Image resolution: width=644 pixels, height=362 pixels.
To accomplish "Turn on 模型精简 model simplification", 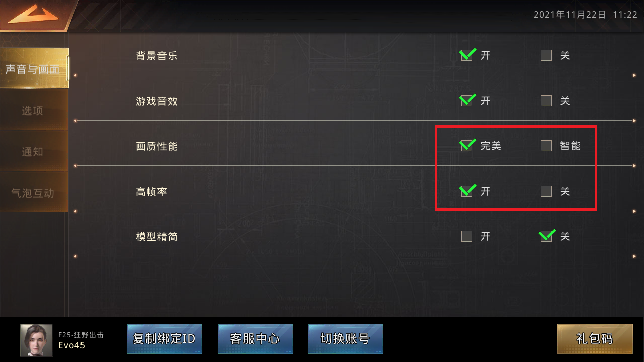I will pyautogui.click(x=467, y=236).
